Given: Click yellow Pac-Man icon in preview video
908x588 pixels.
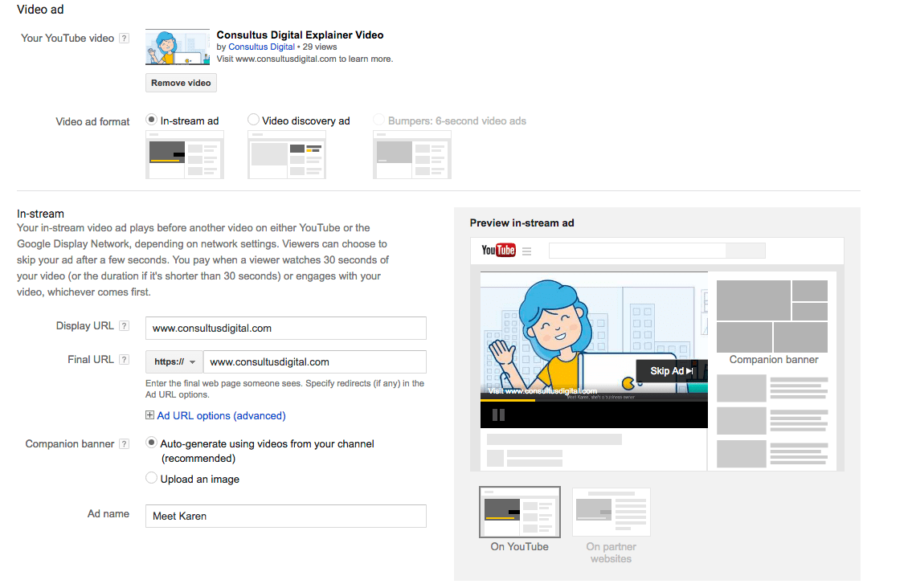Looking at the screenshot, I should [x=628, y=383].
